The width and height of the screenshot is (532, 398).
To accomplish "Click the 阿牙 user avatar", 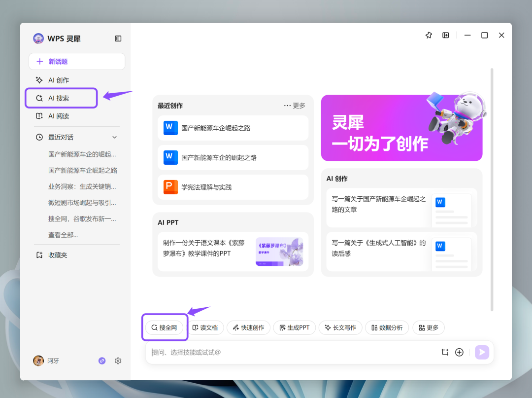I will [38, 361].
